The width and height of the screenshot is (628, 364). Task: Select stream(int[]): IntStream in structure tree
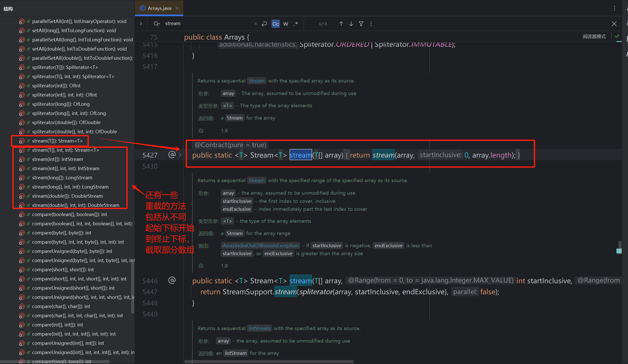tap(58, 159)
